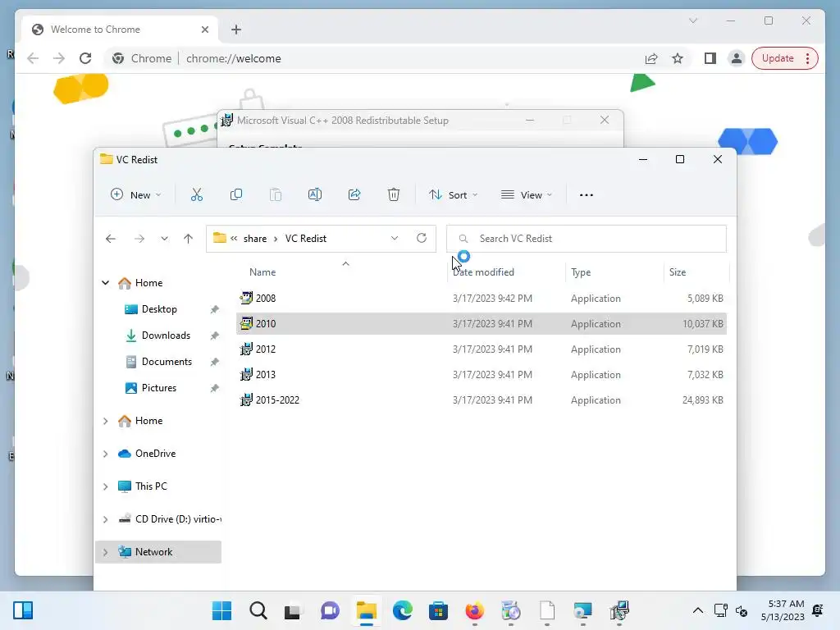
Task: Select Downloads in the navigation pane
Action: coord(166,336)
